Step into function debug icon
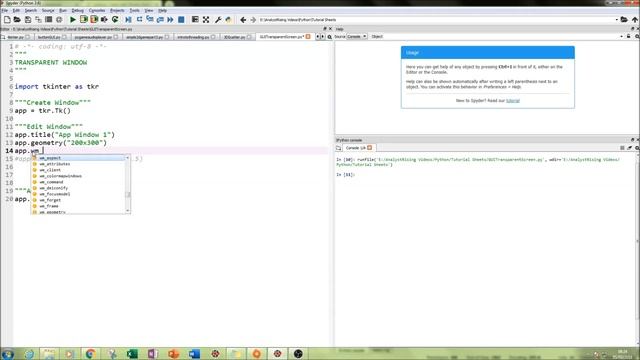 click(x=150, y=20)
